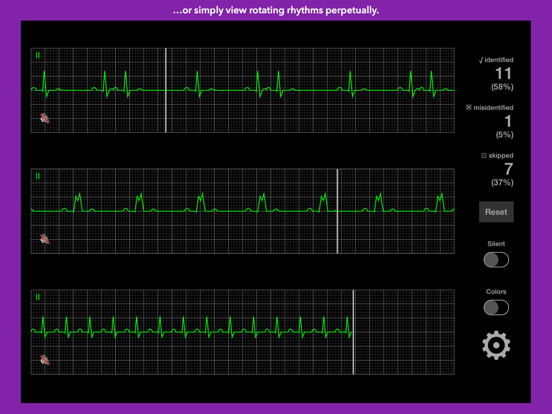Viewport: 552px width, 414px height.
Task: Unmute sound on the bottom ECG strip
Action: coord(45,360)
